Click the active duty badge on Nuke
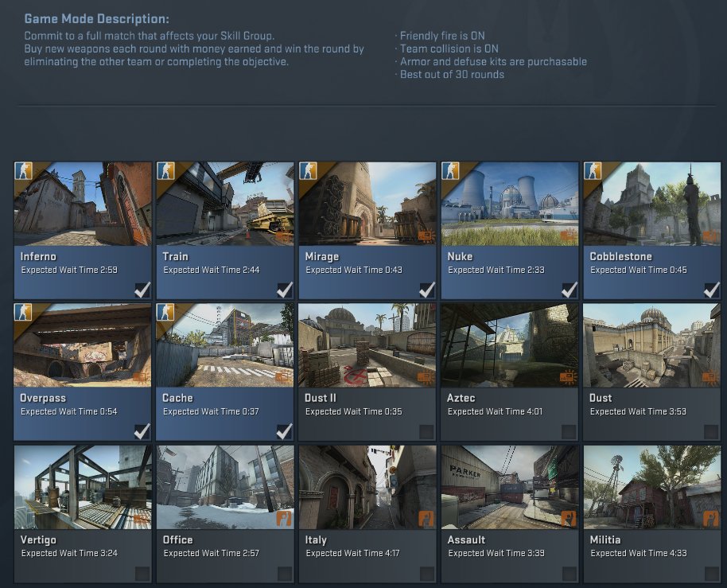727x588 pixels. click(451, 170)
